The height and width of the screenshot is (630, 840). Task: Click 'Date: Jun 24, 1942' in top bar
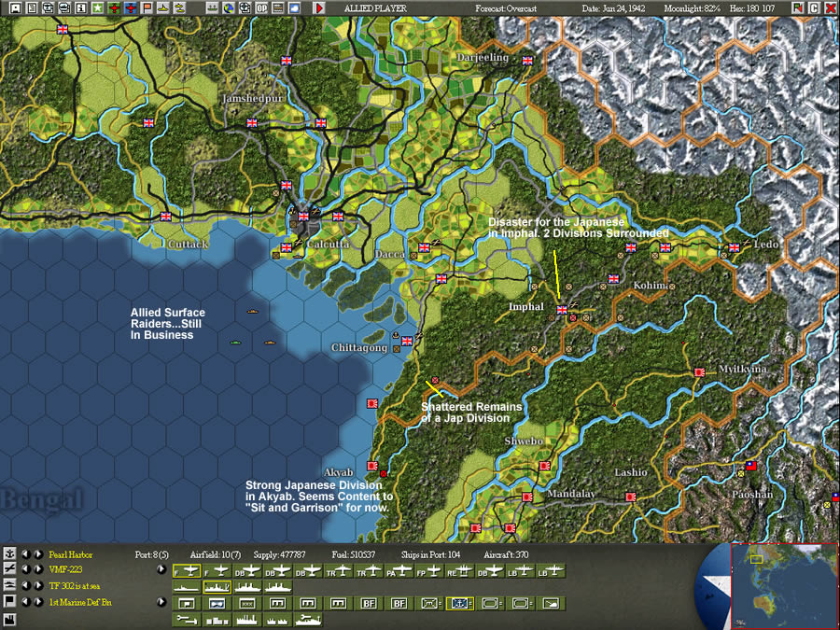[x=613, y=8]
